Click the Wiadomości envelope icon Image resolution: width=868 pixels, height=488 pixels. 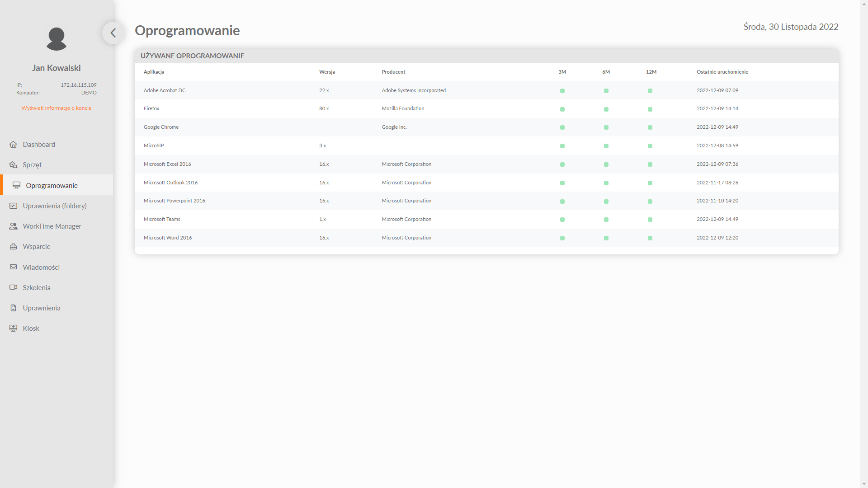(14, 267)
